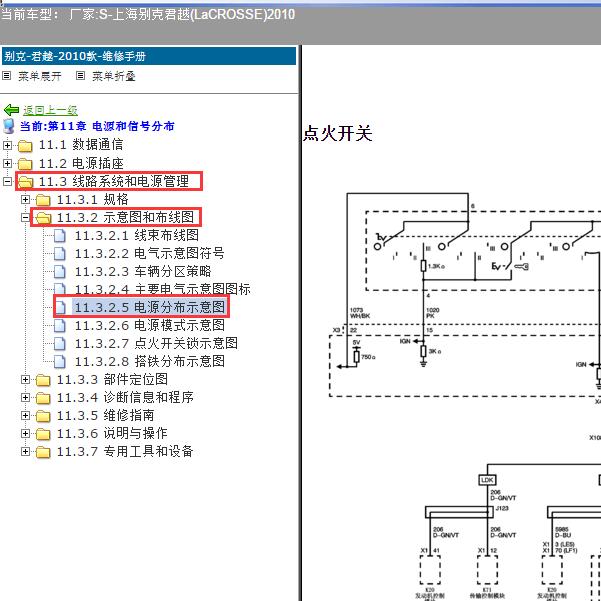Click page icon of 11.3.2.8 搭铁分布示意图
Viewport: 601px width, 601px height.
click(60, 362)
